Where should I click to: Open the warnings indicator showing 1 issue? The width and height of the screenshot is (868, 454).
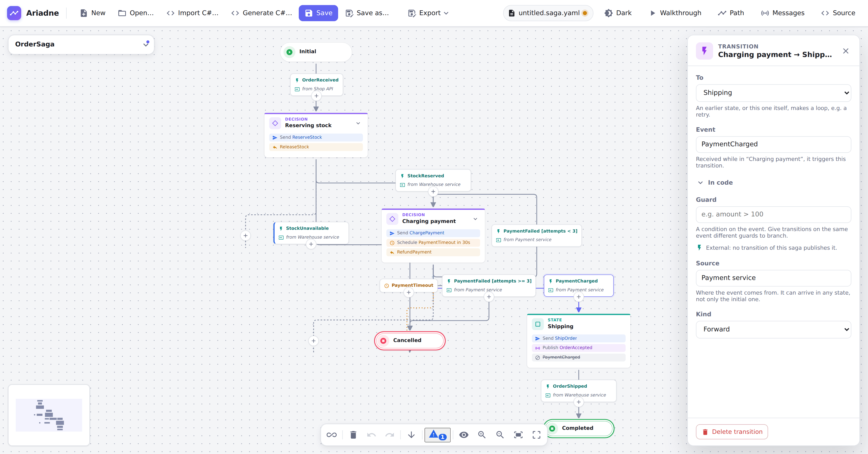437,435
